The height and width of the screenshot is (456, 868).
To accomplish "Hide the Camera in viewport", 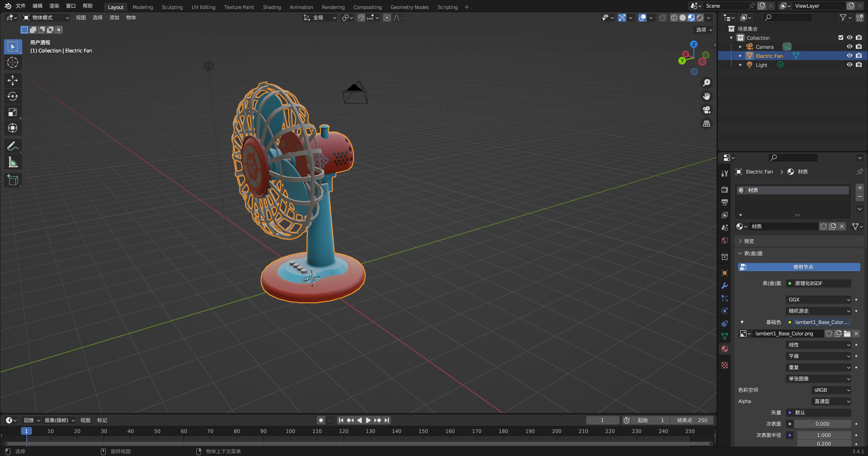I will (x=849, y=47).
